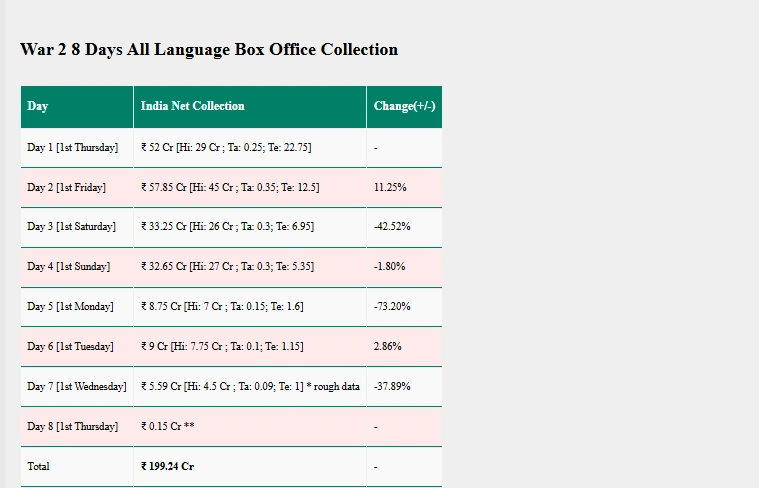Select the ₹ 199.24 Cr total value
The image size is (759, 488).
[x=168, y=467]
